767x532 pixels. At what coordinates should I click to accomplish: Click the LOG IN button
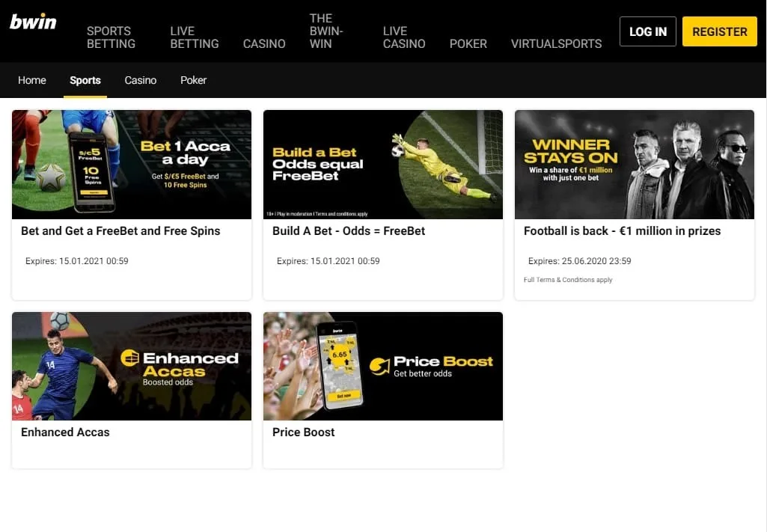[647, 31]
